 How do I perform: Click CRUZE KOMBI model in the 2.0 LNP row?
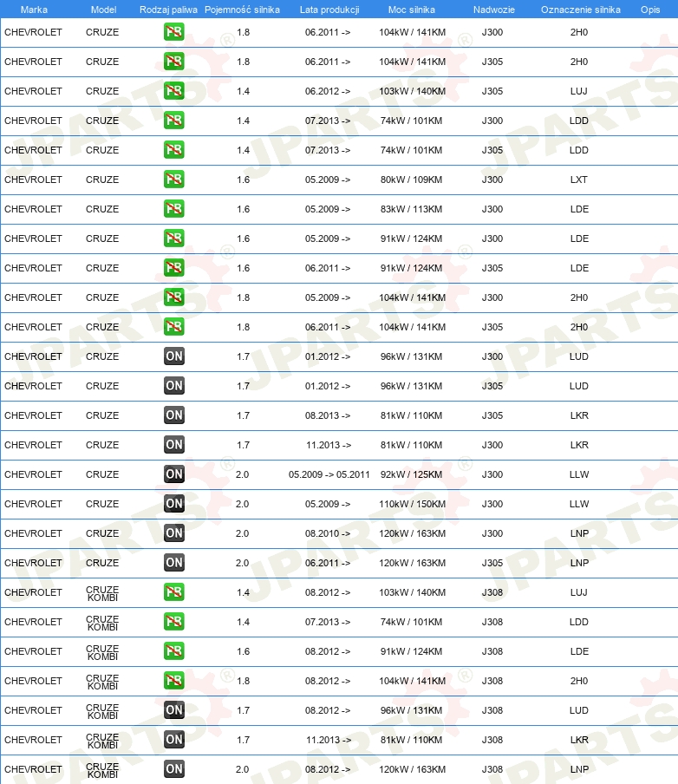click(x=102, y=770)
